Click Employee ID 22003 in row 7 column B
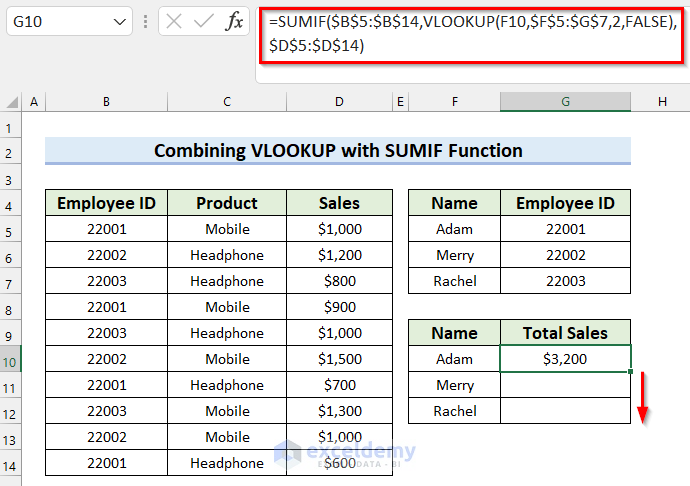Screen dimensions: 690x486 (106, 281)
